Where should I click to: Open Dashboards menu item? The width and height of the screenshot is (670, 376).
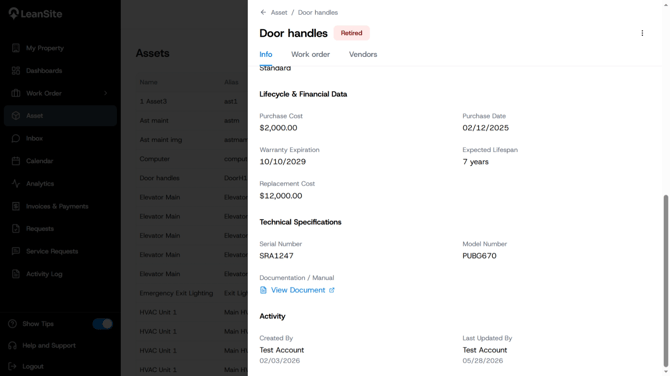click(60, 70)
